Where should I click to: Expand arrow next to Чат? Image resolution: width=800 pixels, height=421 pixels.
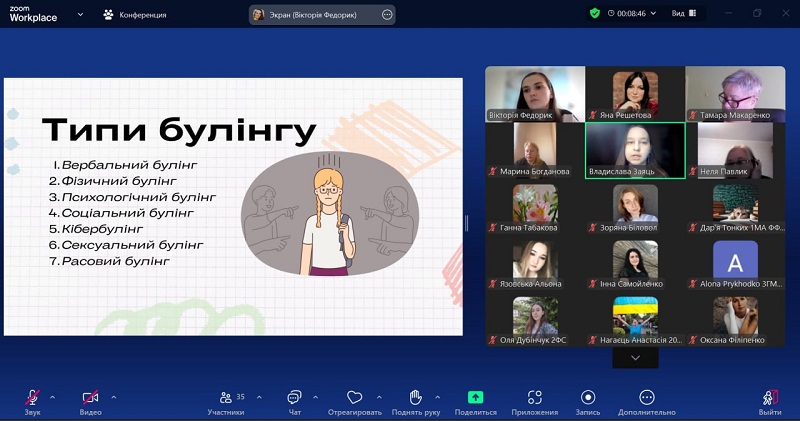(x=315, y=397)
